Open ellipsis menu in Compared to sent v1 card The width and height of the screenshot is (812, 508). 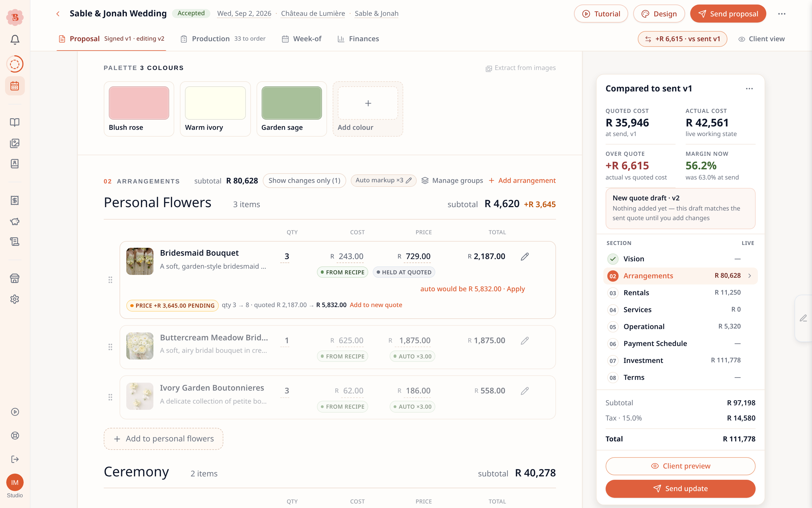click(x=749, y=89)
